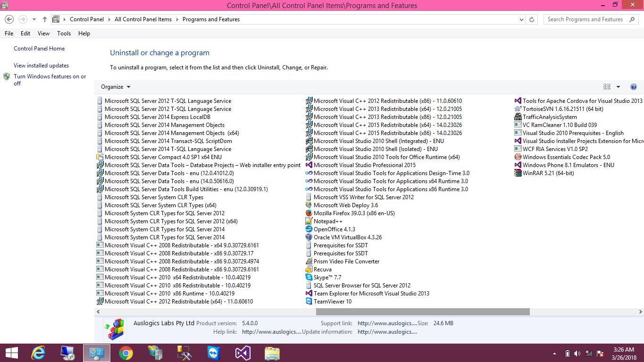Select Microsoft Visual Studio 2010 Shell (Isolated) - ENU
The image size is (644, 362).
[x=376, y=149]
